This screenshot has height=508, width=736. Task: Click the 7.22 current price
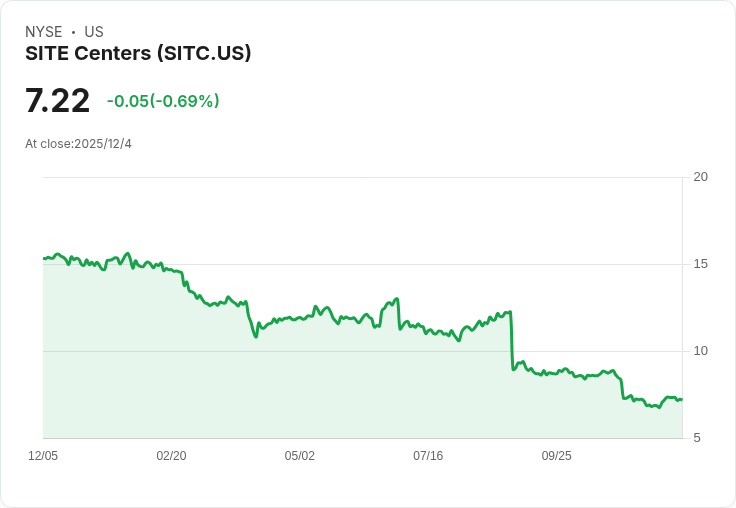tap(58, 101)
